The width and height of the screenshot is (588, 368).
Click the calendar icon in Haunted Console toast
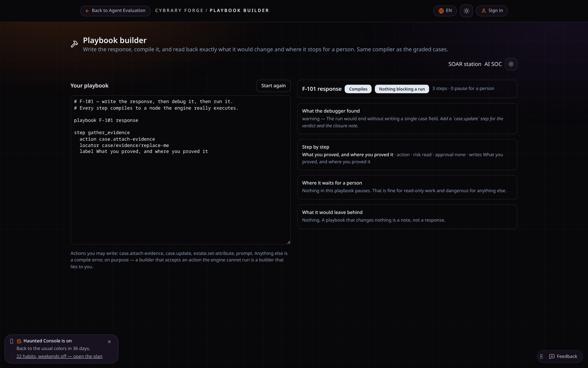coord(19,341)
